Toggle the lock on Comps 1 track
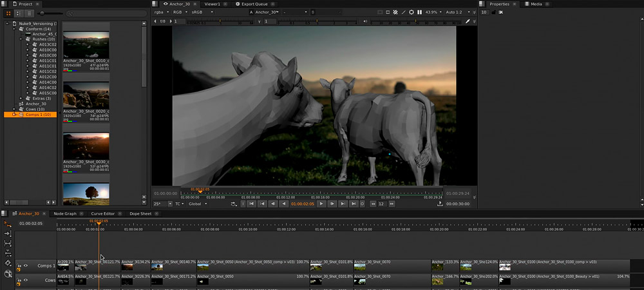This screenshot has height=290, width=644. [x=19, y=266]
